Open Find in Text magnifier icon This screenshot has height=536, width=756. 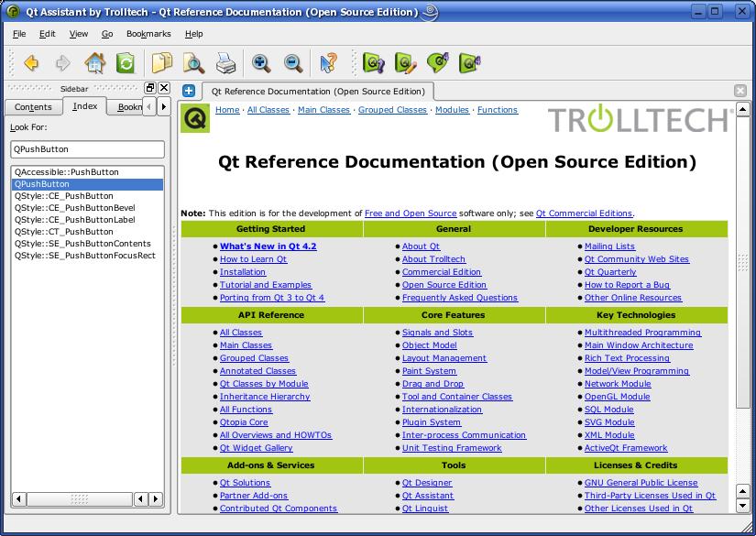pos(194,63)
